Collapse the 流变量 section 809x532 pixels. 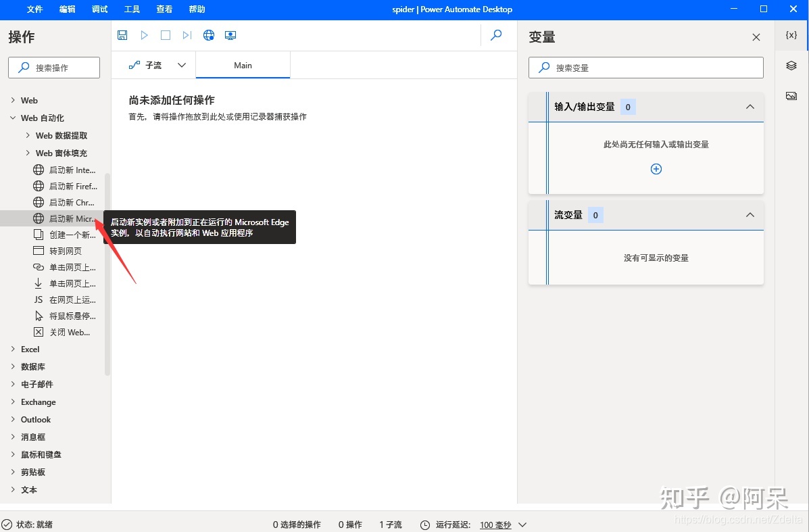coord(750,215)
